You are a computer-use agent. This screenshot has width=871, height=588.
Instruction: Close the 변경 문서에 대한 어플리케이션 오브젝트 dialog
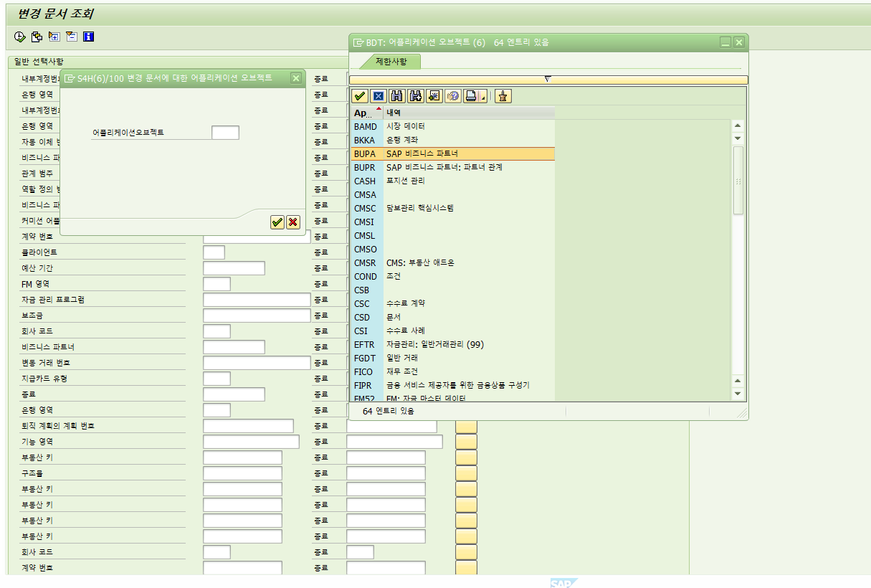(296, 78)
